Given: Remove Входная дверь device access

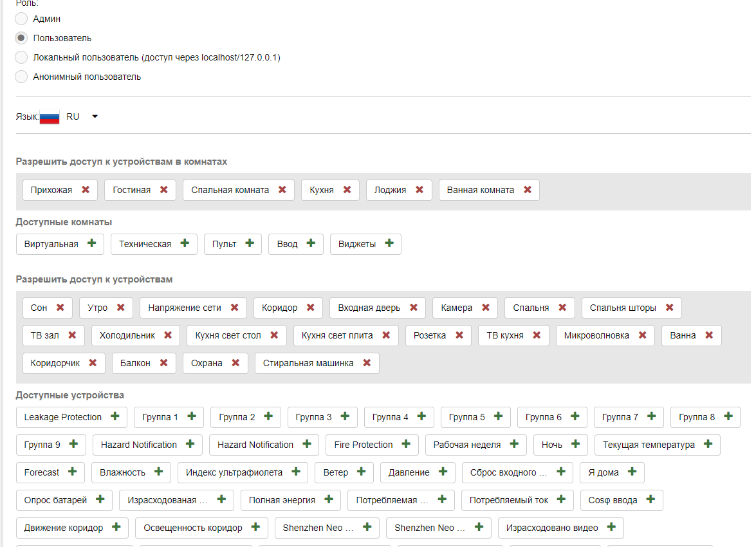Looking at the screenshot, I should [414, 308].
